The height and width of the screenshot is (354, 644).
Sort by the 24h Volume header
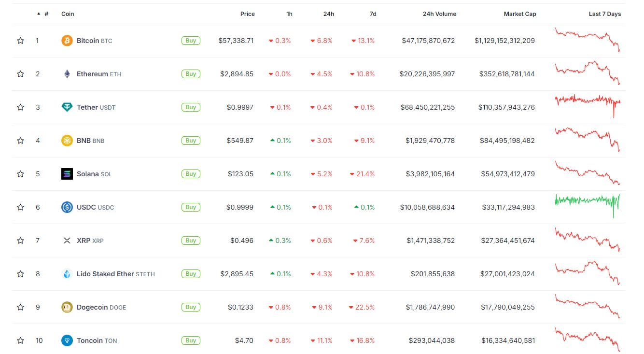tap(439, 14)
